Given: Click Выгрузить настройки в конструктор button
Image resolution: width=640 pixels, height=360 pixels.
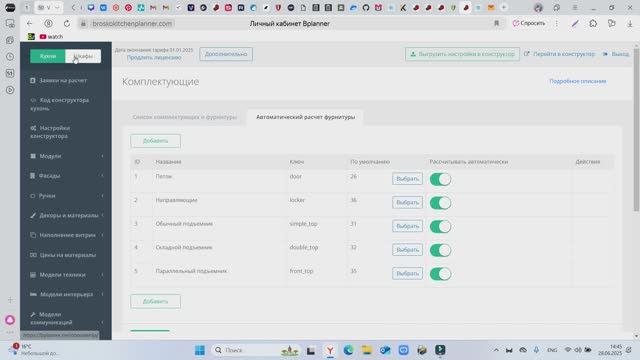Looking at the screenshot, I should point(462,54).
